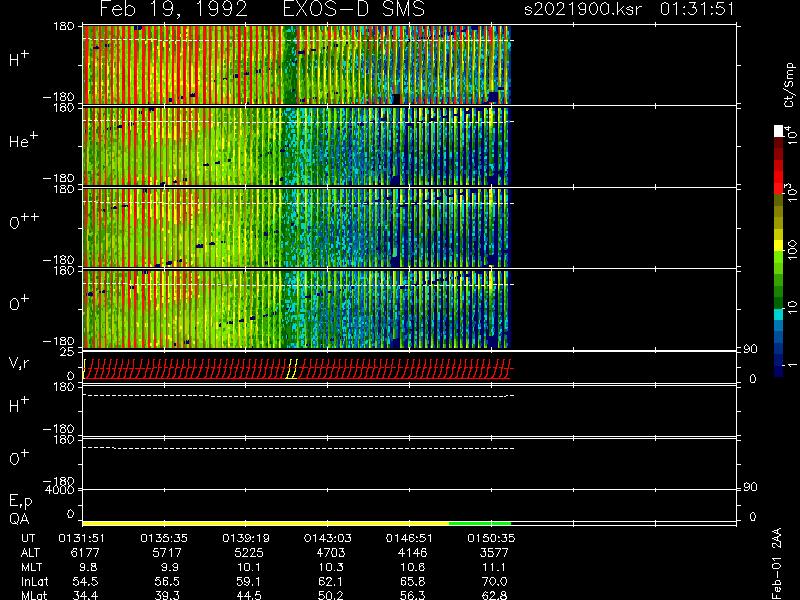Click the ALT row label

(30, 553)
